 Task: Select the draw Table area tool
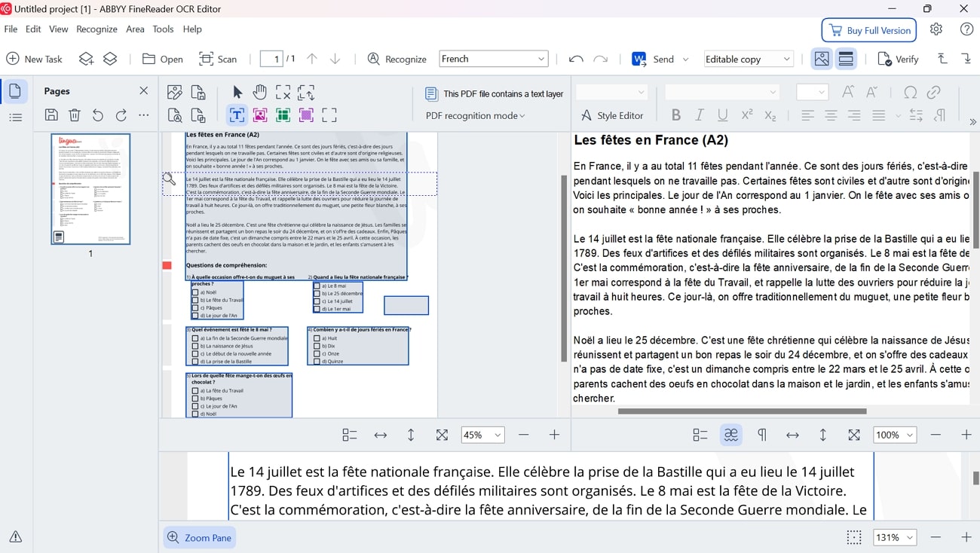[283, 115]
